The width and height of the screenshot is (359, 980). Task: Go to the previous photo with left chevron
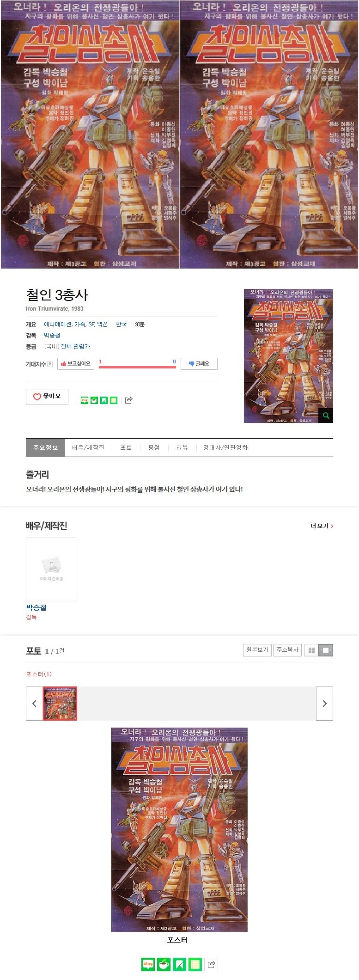pos(34,704)
